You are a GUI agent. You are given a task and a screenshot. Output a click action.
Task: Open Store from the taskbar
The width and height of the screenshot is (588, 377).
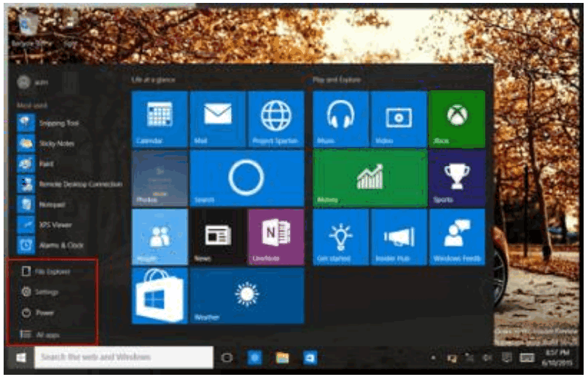coord(310,358)
